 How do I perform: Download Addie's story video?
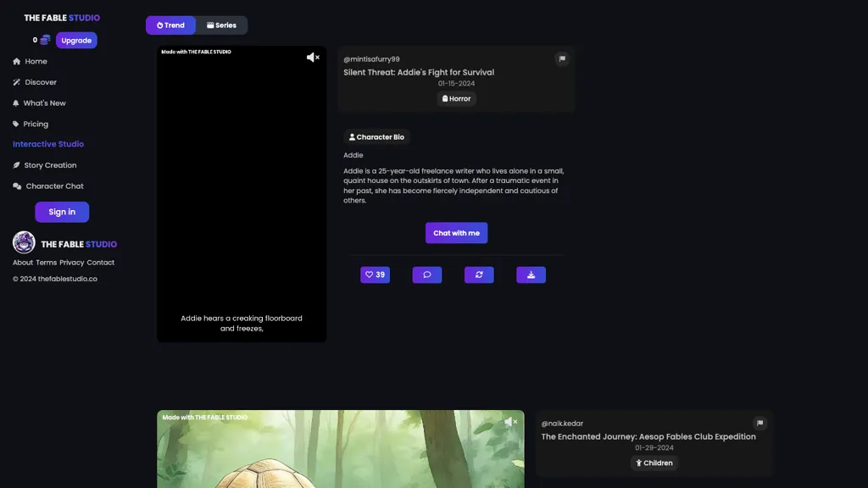tap(531, 274)
